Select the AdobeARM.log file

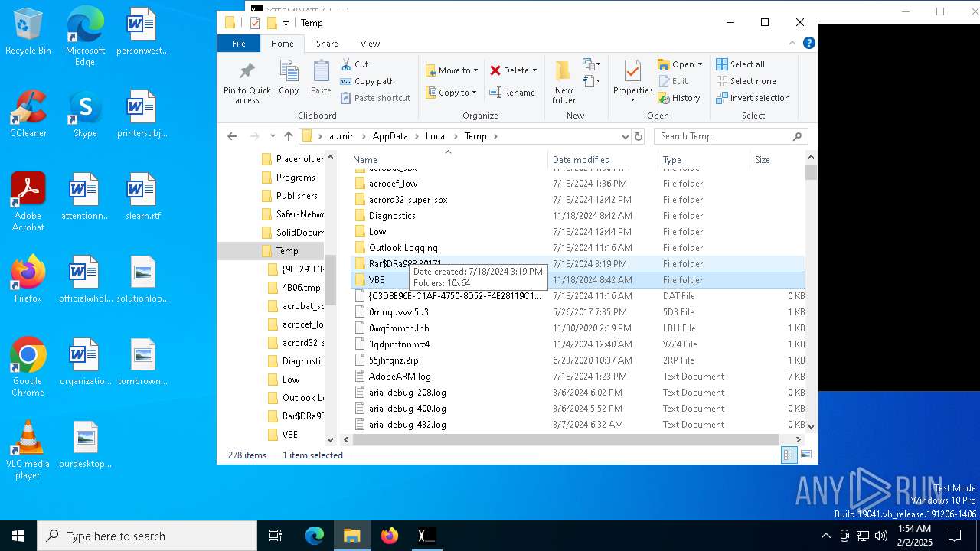(x=400, y=377)
